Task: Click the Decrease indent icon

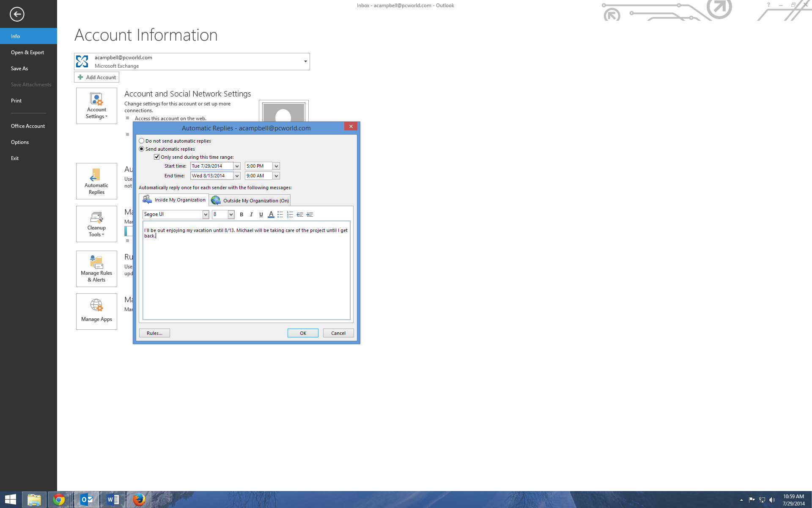Action: pos(300,215)
